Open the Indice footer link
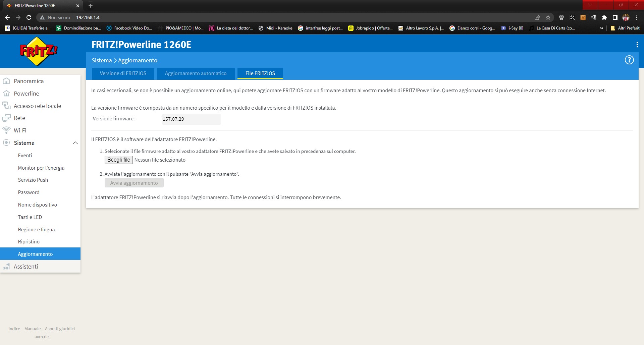The height and width of the screenshot is (345, 644). (14, 329)
